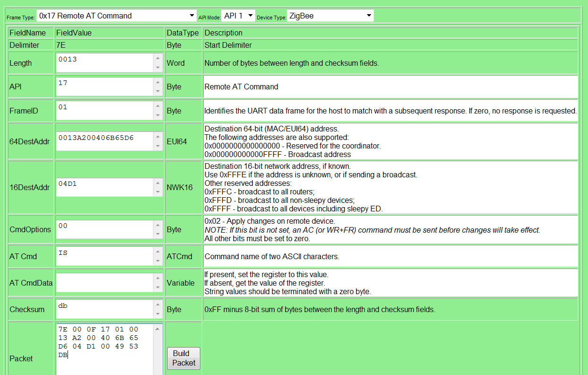Click the Checksum field's scroll down arrow
This screenshot has height=375, width=588.
coord(158,314)
